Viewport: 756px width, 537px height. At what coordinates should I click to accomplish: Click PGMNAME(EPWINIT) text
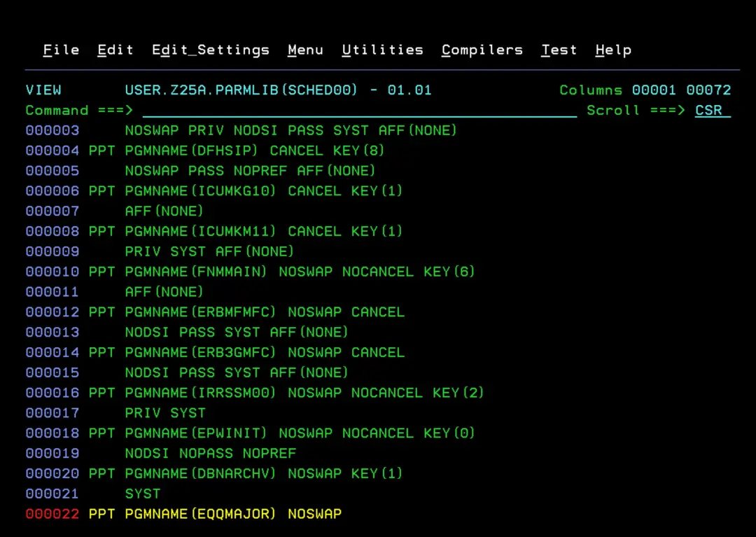(x=196, y=434)
